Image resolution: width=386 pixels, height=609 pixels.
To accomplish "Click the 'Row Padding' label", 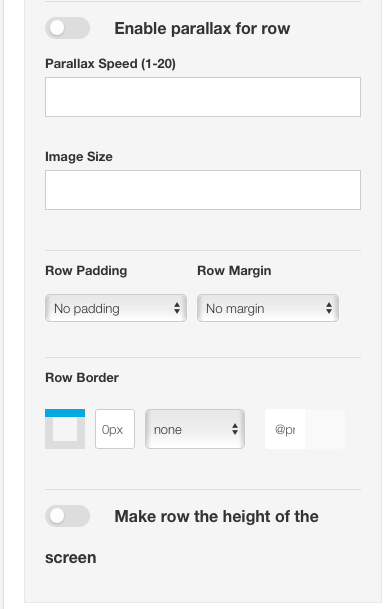I will [86, 271].
